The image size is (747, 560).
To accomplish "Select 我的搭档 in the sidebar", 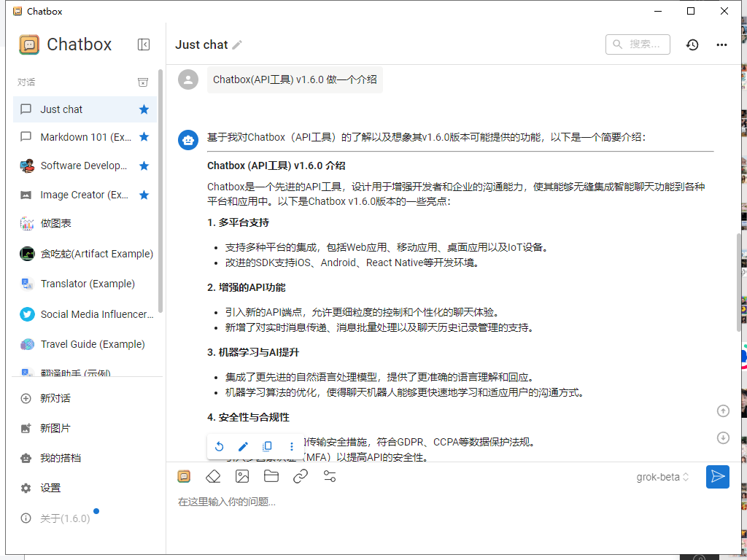I will point(60,458).
